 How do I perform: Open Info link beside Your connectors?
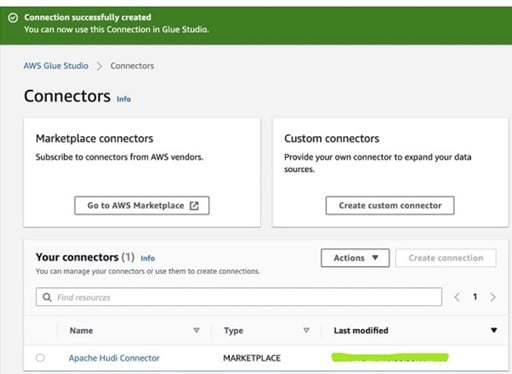148,258
